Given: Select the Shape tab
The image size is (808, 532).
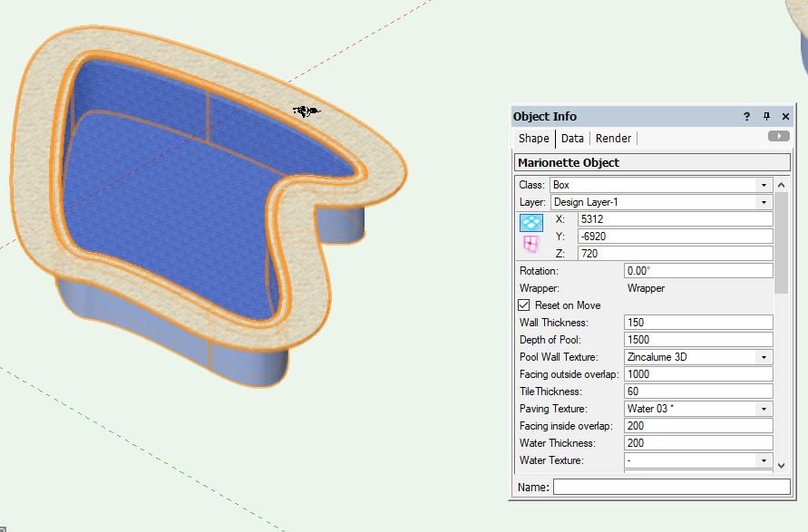Looking at the screenshot, I should click(x=534, y=138).
